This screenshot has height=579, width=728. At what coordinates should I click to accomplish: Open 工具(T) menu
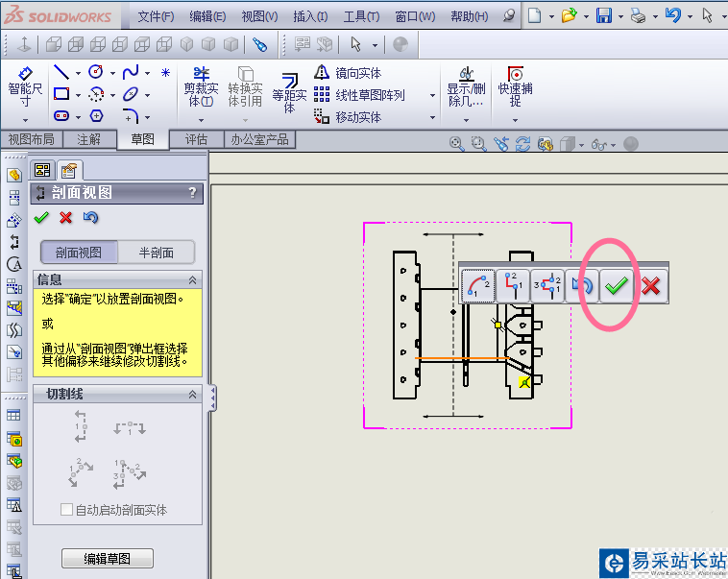tap(361, 16)
